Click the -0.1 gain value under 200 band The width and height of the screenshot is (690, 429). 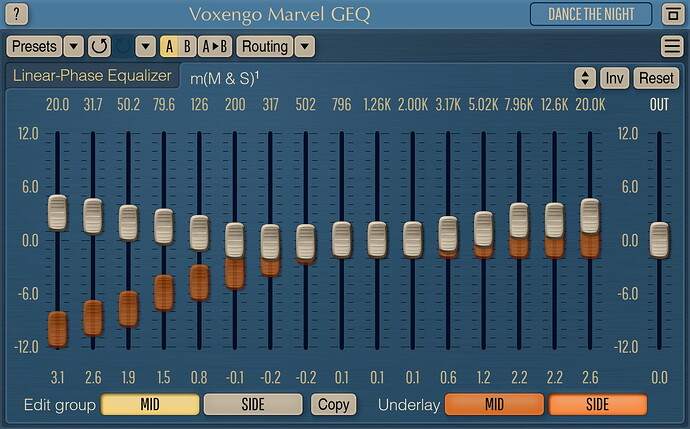pyautogui.click(x=235, y=378)
